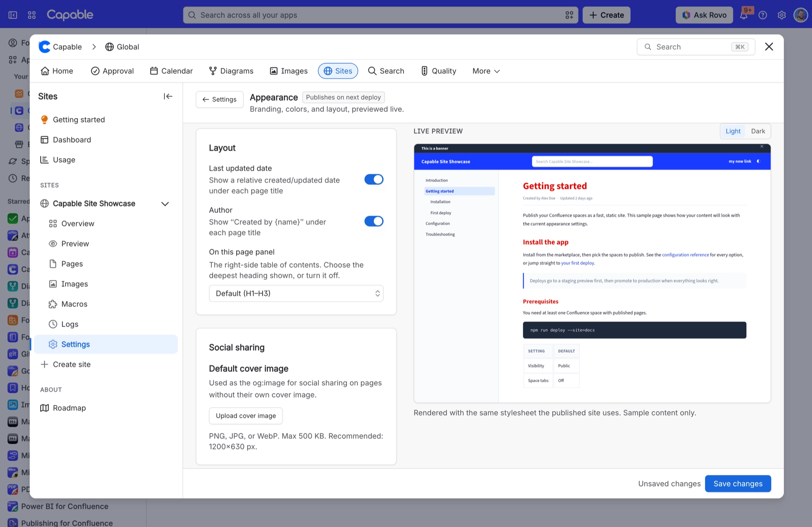Open the top bar settings gear
The width and height of the screenshot is (812, 527).
coord(782,15)
